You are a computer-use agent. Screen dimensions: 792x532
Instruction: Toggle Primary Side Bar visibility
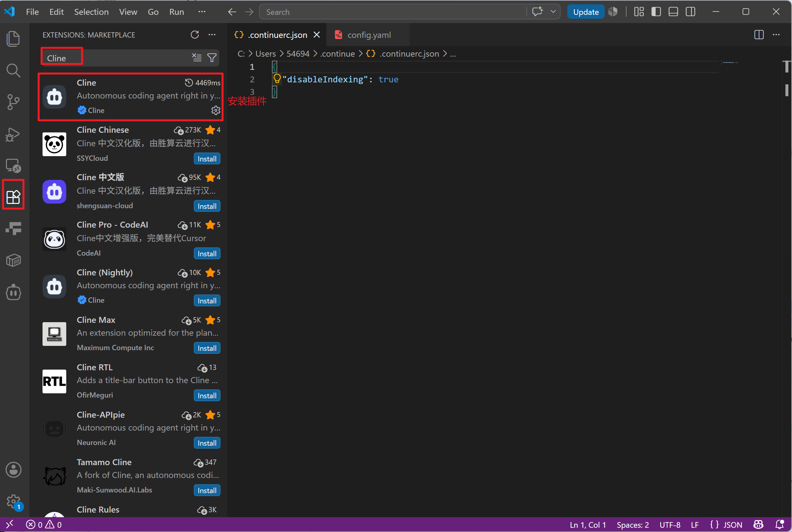pos(656,12)
